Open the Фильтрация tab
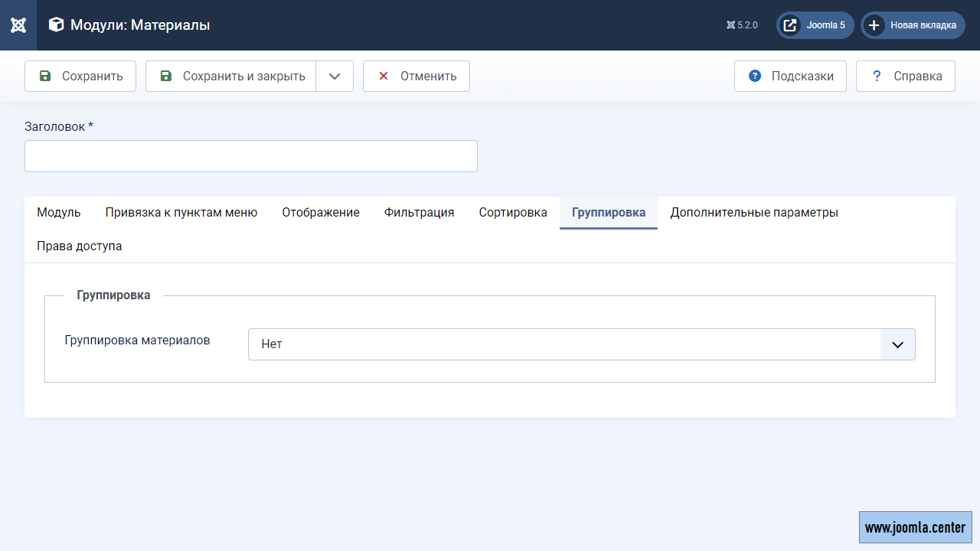Viewport: 980px width, 551px height. (420, 213)
